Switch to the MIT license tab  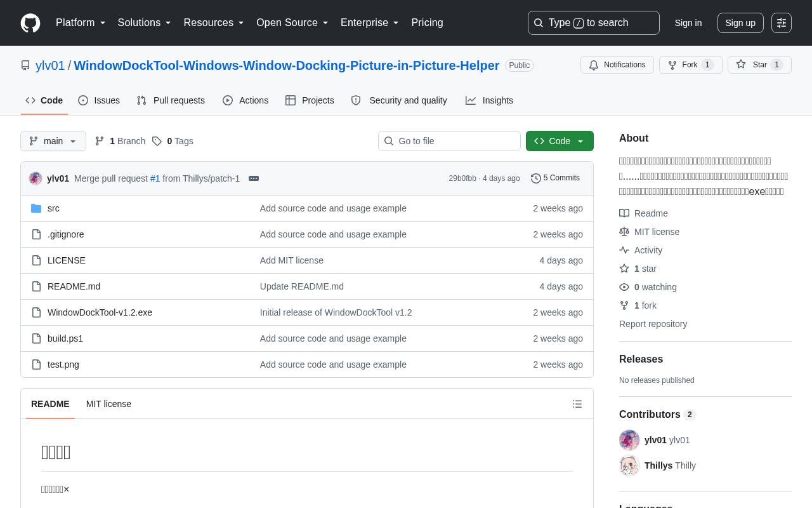click(108, 404)
